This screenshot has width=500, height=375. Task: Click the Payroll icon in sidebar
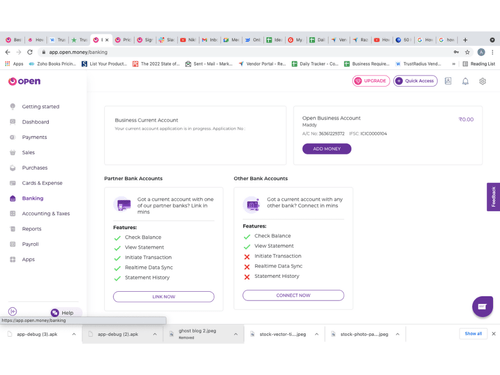click(x=13, y=244)
